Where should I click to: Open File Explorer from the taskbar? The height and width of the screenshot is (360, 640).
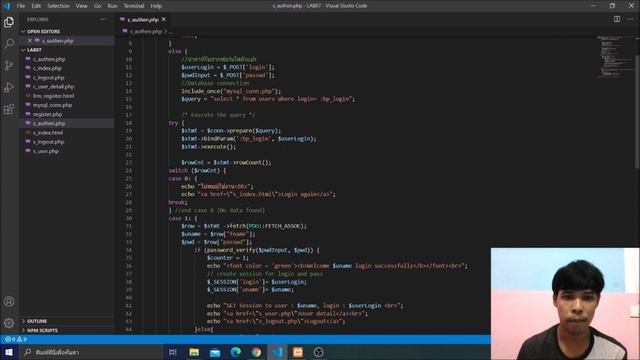click(194, 352)
